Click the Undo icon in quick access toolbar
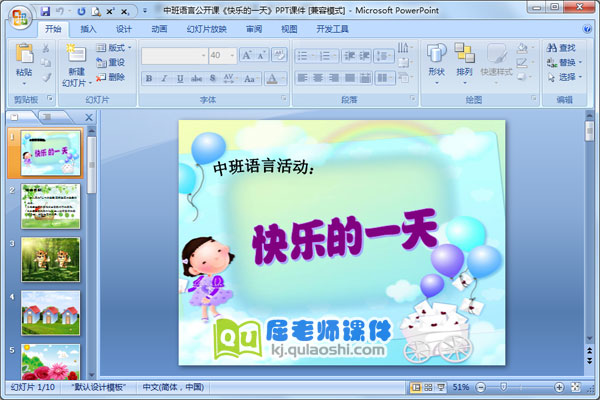 (60, 11)
